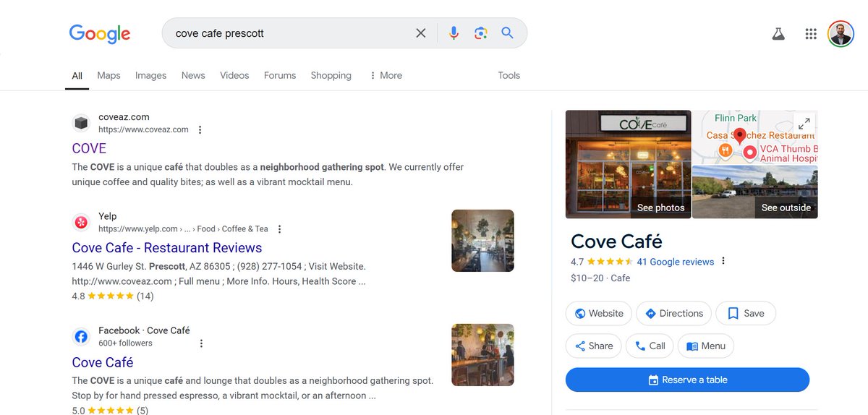Open options menu for Facebook result
The image size is (868, 415).
[x=201, y=343]
